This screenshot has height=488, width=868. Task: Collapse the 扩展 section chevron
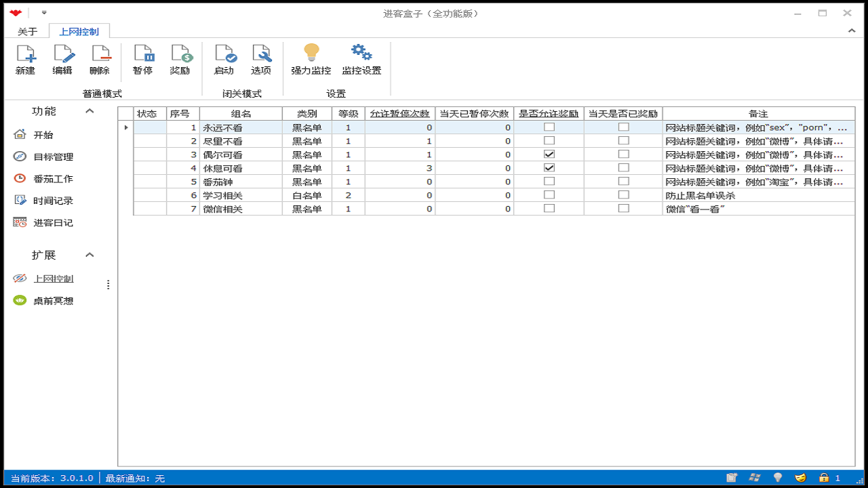(89, 255)
